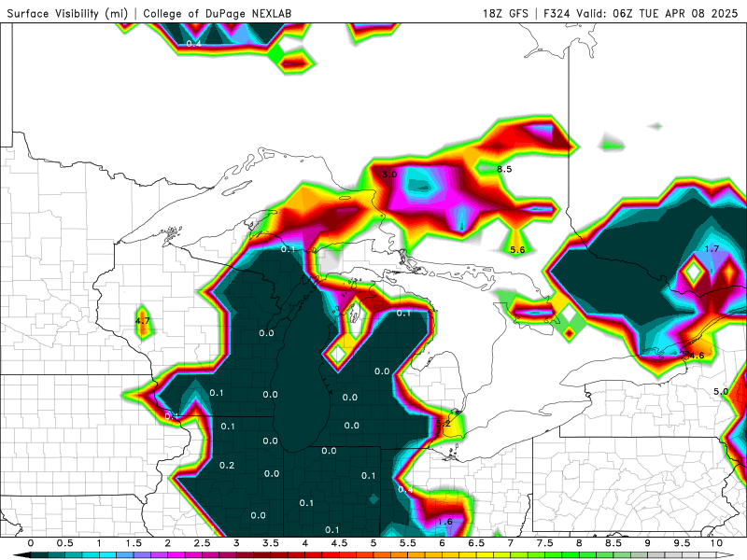The image size is (747, 560).
Task: Select the 1.7 visibility value on the map
Action: pyautogui.click(x=712, y=248)
